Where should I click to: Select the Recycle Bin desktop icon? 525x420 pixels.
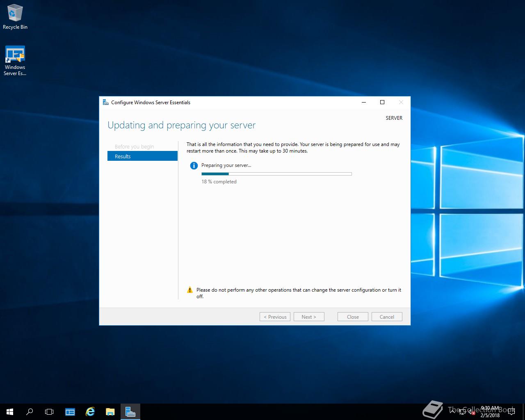coord(15,17)
